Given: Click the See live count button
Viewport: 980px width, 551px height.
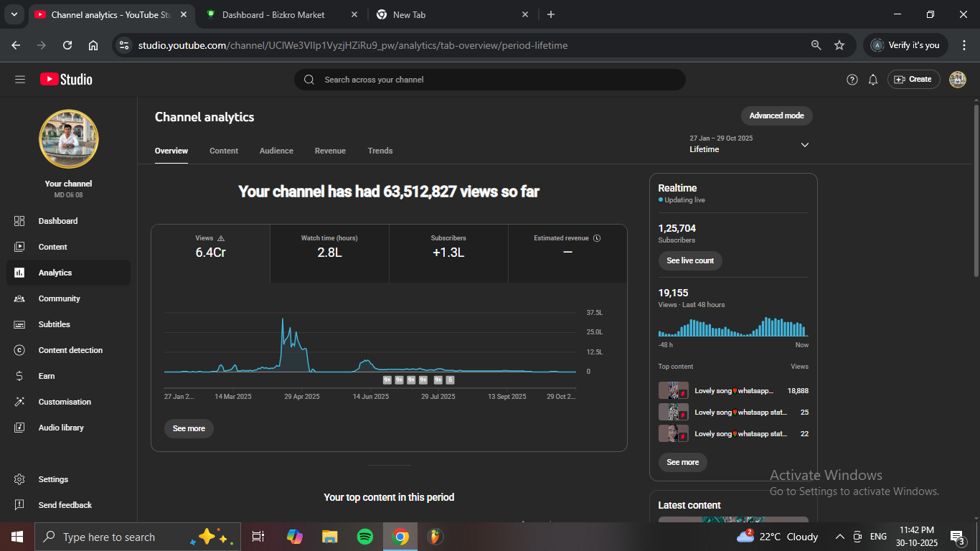Looking at the screenshot, I should click(x=689, y=260).
